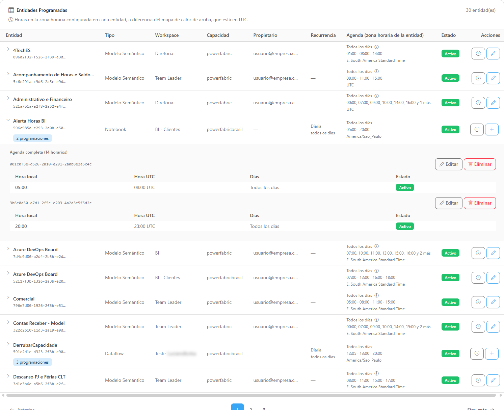Click pencil edit icon for Administrativo e Financeiro
Screen dimensions: 504x420
(x=493, y=103)
